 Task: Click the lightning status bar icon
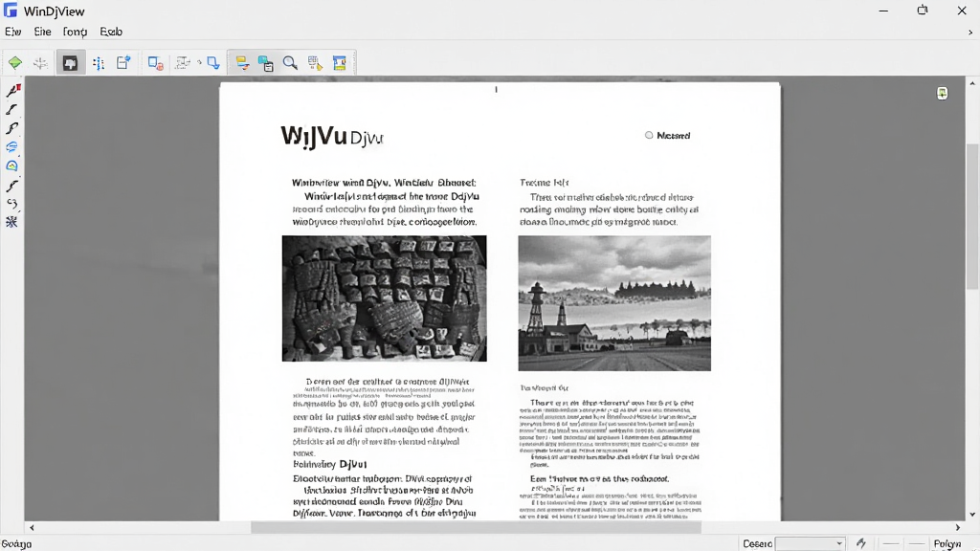point(861,543)
